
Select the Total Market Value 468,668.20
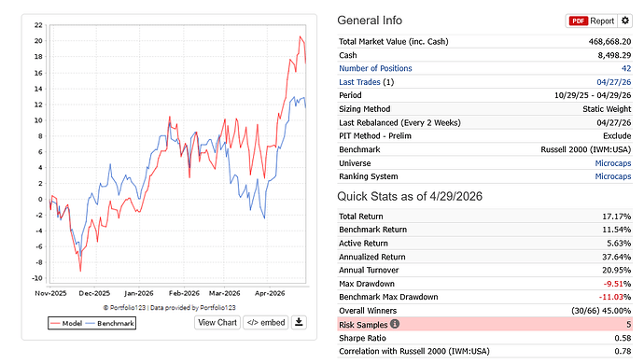[609, 41]
